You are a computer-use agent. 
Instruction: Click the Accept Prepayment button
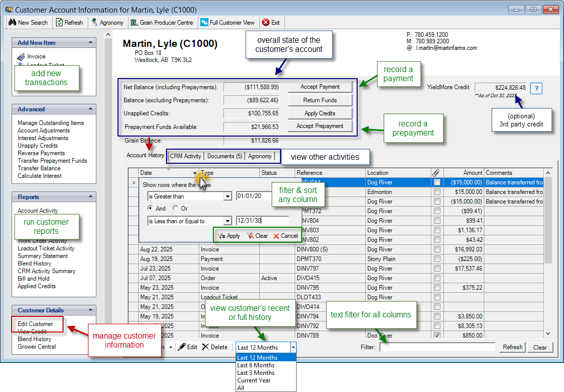(x=320, y=126)
